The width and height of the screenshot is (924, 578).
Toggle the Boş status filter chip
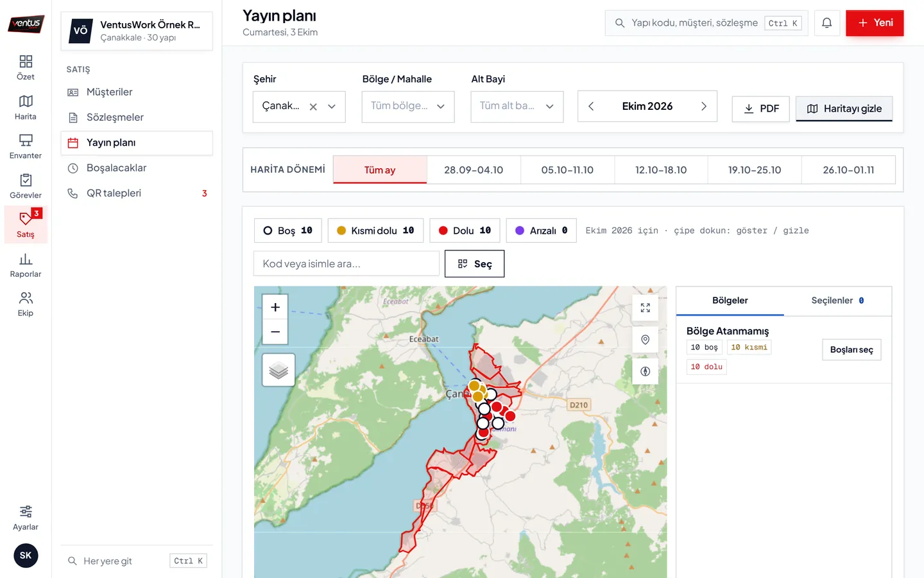[x=288, y=231]
